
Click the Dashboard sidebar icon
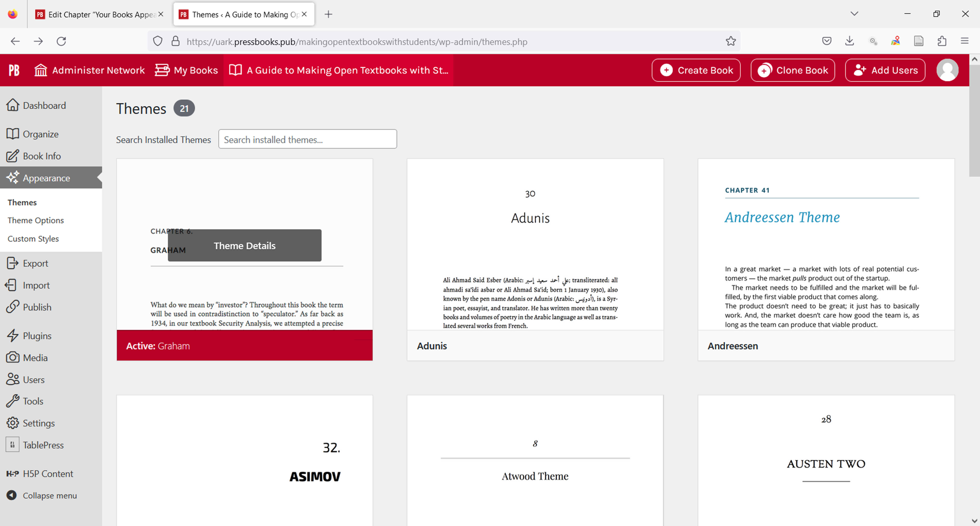13,106
